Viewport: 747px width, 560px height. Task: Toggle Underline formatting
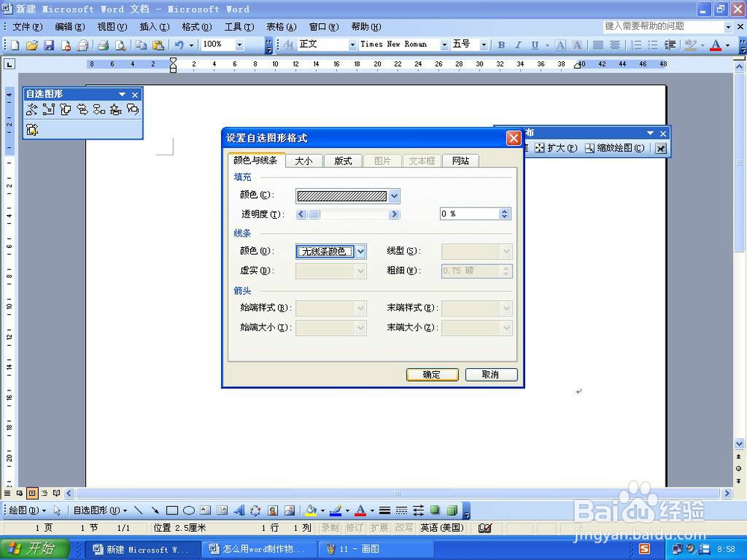tap(535, 45)
